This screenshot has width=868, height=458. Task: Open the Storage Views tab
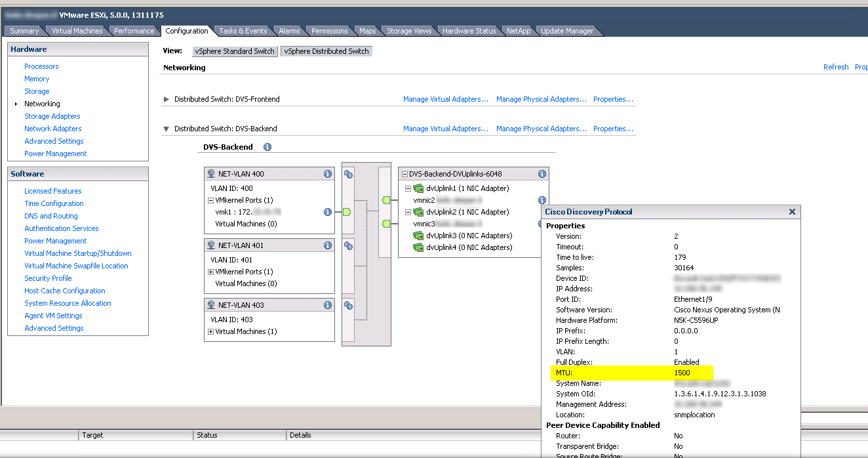coord(409,31)
